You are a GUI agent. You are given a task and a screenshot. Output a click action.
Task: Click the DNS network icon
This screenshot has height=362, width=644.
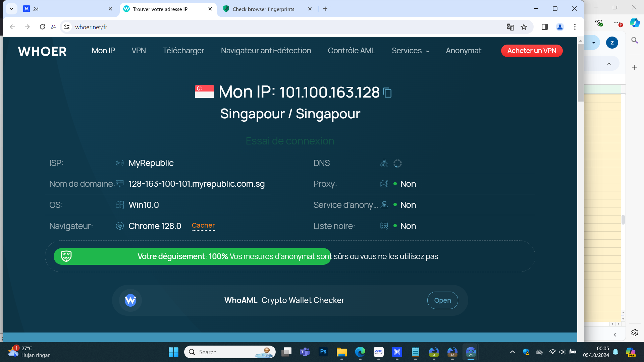(384, 163)
